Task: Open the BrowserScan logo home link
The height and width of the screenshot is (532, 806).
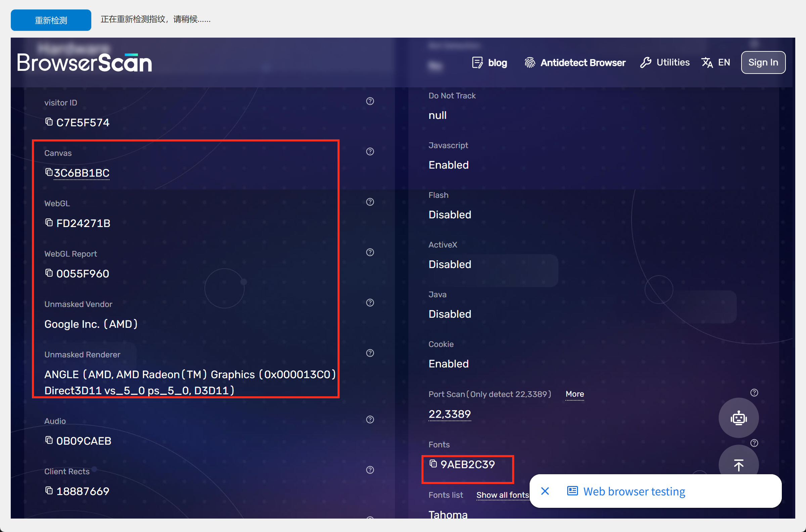Action: coord(85,63)
